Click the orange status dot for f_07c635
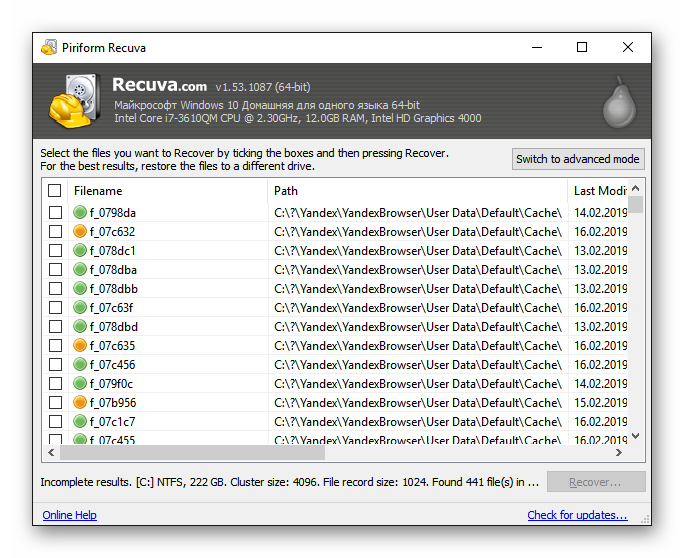This screenshot has width=684, height=558. click(x=80, y=346)
